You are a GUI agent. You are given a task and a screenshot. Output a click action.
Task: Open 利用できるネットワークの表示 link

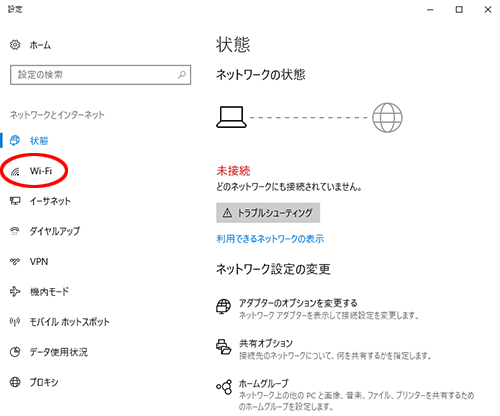[x=270, y=239]
